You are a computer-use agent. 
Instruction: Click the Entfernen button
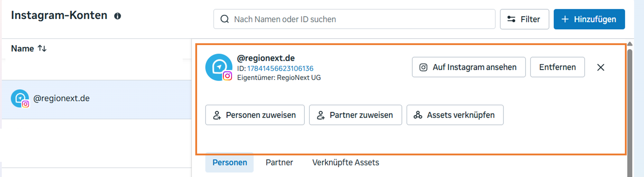pyautogui.click(x=557, y=67)
